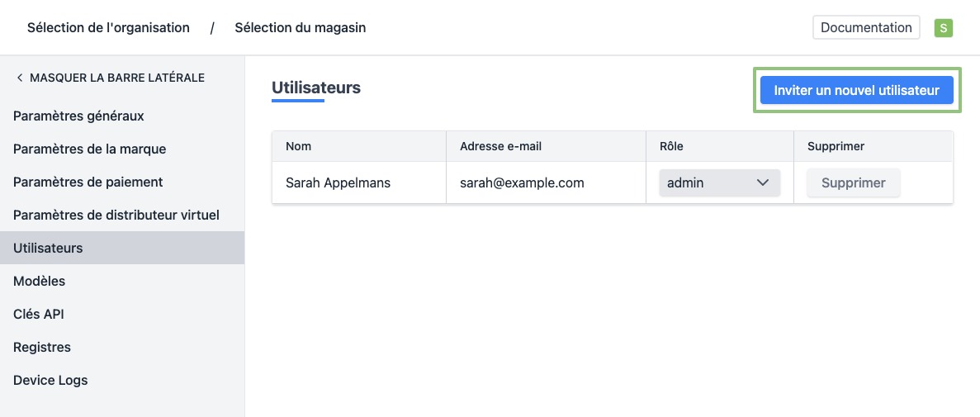This screenshot has height=417, width=980.
Task: Open the Modèles section
Action: (39, 281)
